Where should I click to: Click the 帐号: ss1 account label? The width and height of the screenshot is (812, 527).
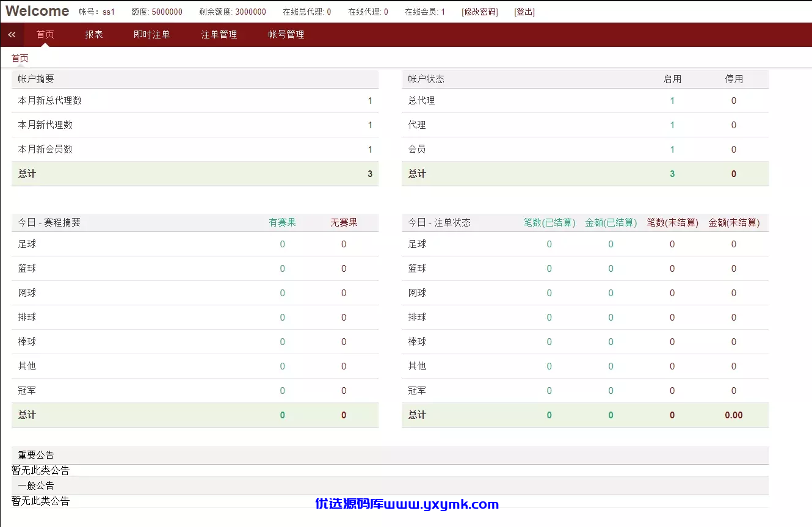[x=97, y=12]
